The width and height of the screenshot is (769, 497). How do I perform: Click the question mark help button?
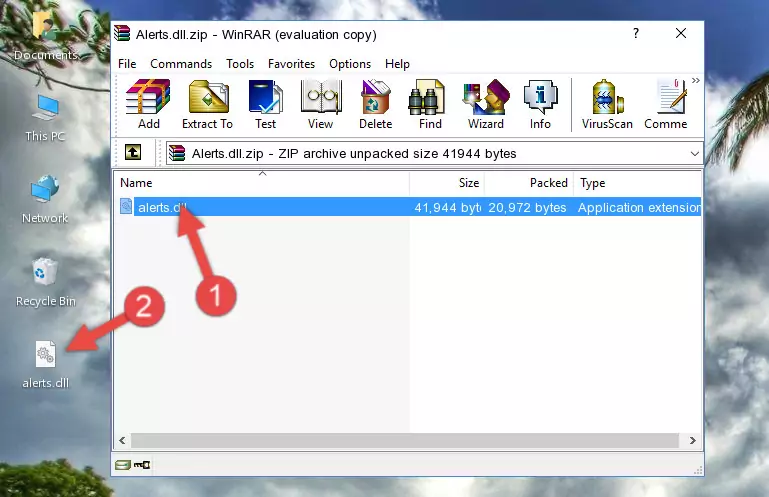coord(636,33)
